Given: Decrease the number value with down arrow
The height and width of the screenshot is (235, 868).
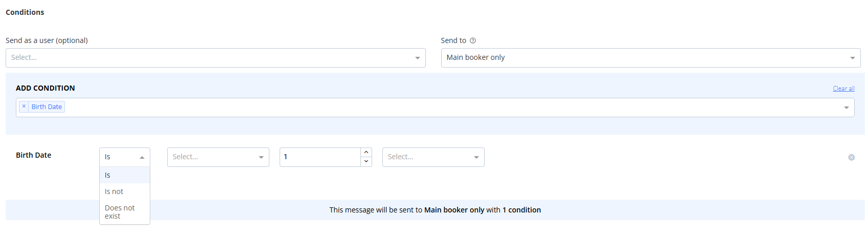Looking at the screenshot, I should (366, 162).
